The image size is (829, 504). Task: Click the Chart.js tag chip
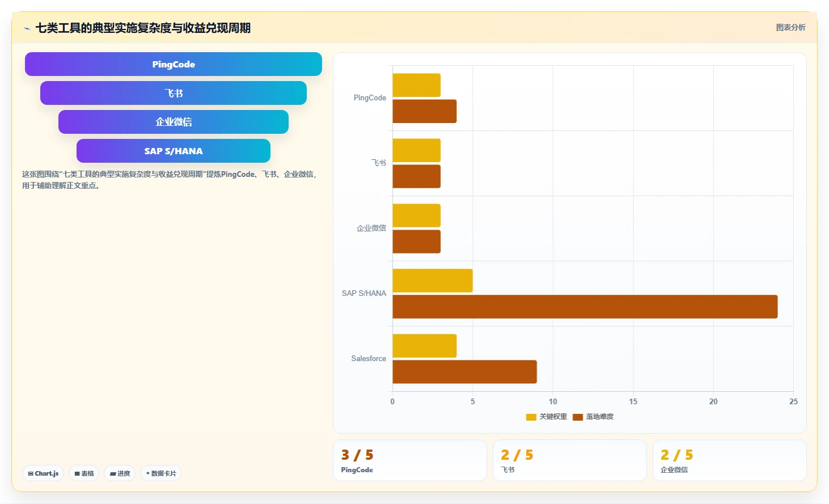click(x=43, y=473)
